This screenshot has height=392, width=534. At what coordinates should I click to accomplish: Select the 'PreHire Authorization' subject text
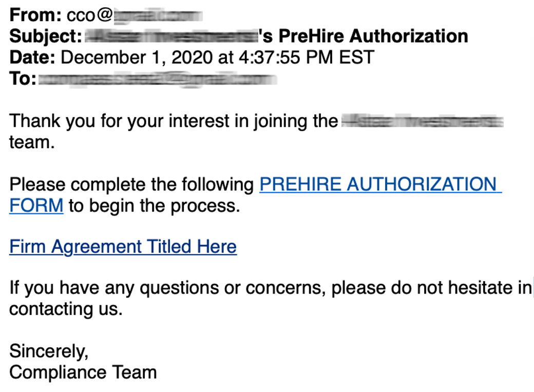pos(373,36)
